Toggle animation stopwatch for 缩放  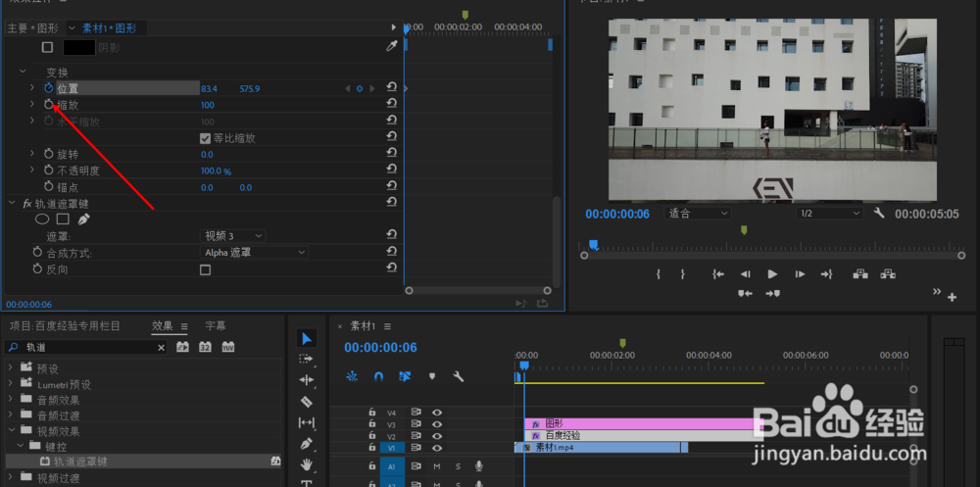[49, 105]
